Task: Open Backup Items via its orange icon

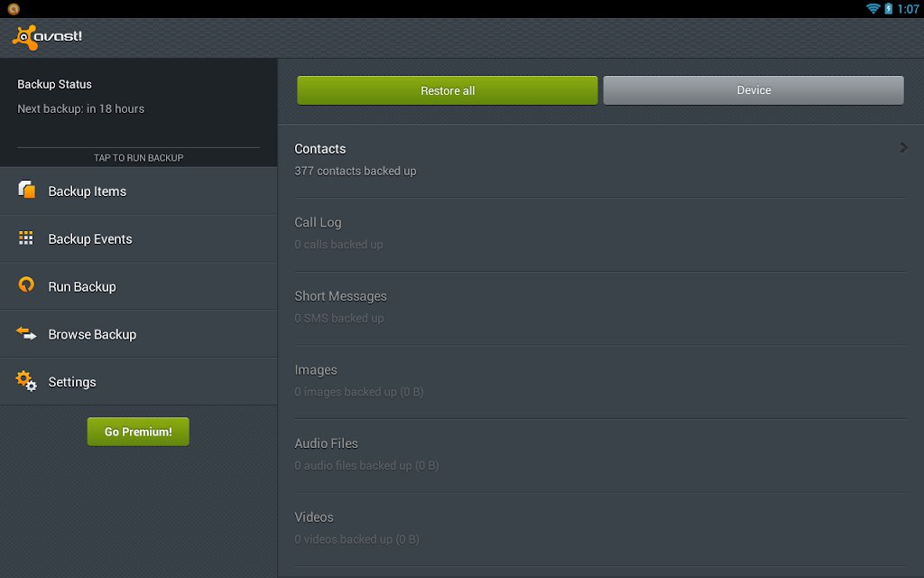Action: pyautogui.click(x=26, y=190)
